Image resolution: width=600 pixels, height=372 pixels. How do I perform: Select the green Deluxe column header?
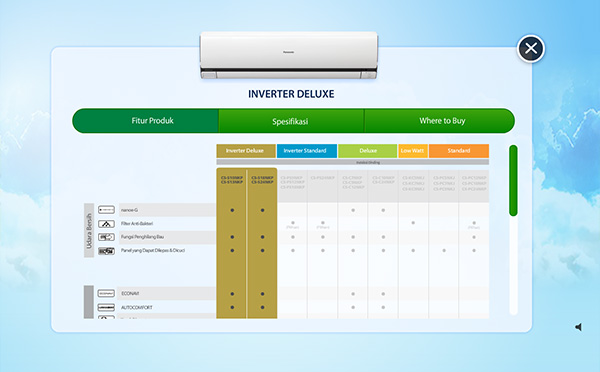coord(367,151)
